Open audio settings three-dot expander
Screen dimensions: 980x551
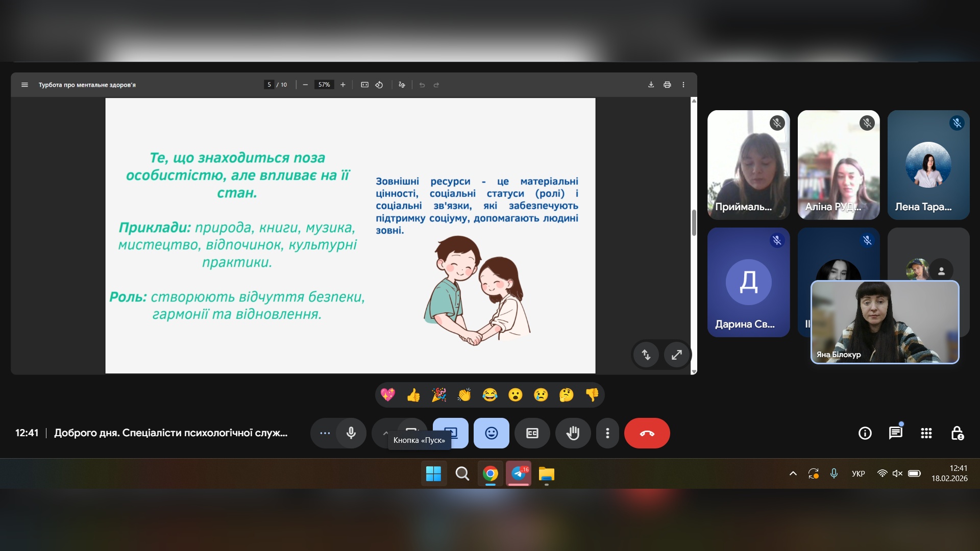click(x=325, y=433)
